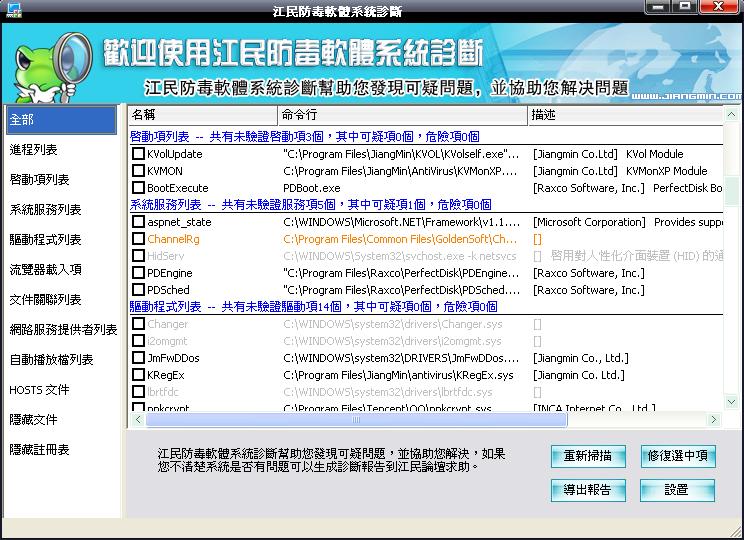Check the ChannelRg suspicious service checkbox
The width and height of the screenshot is (744, 540).
138,239
